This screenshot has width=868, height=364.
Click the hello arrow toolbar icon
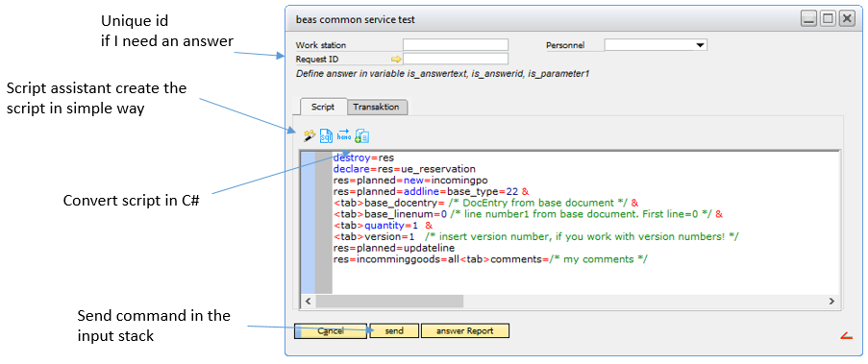coord(344,135)
